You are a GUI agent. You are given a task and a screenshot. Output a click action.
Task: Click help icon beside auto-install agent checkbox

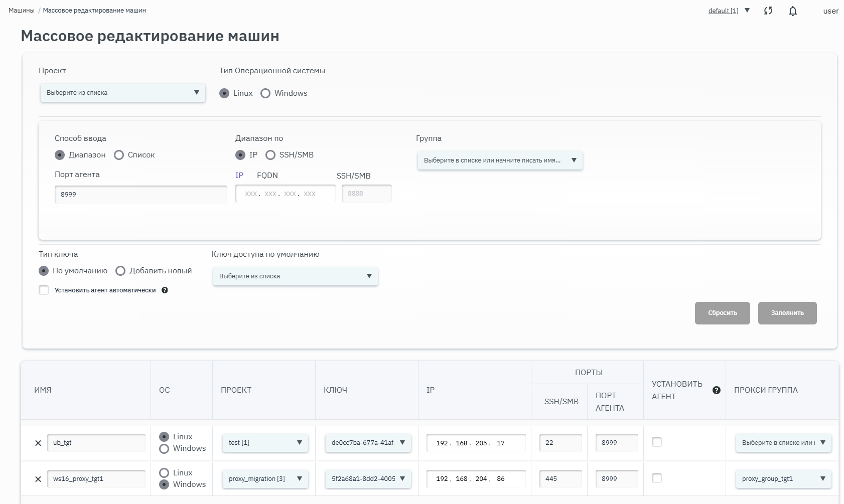click(x=165, y=290)
